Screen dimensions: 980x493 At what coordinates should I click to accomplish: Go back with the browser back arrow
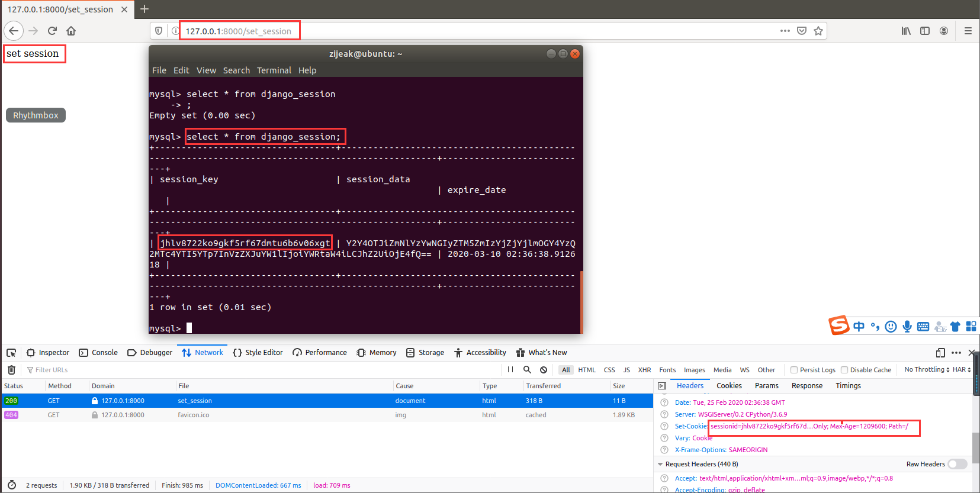(14, 31)
